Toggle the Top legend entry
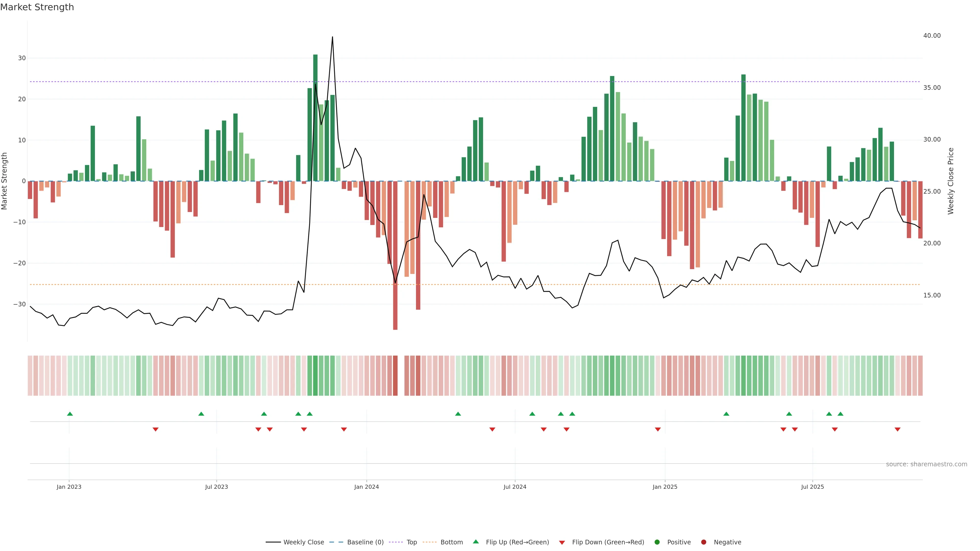The image size is (980, 551). [412, 542]
